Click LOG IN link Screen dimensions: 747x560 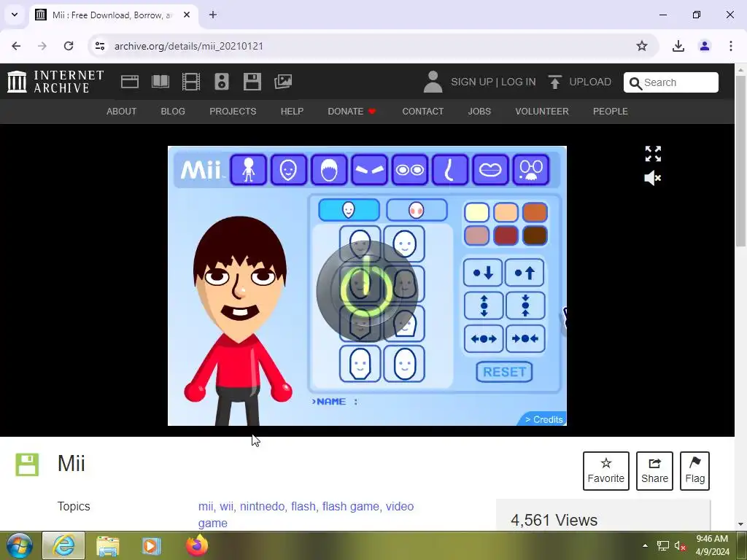click(x=519, y=82)
